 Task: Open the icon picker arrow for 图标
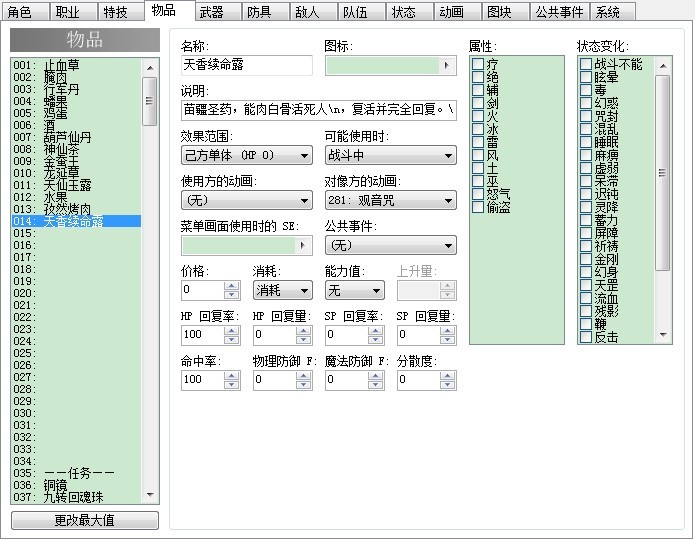point(447,66)
